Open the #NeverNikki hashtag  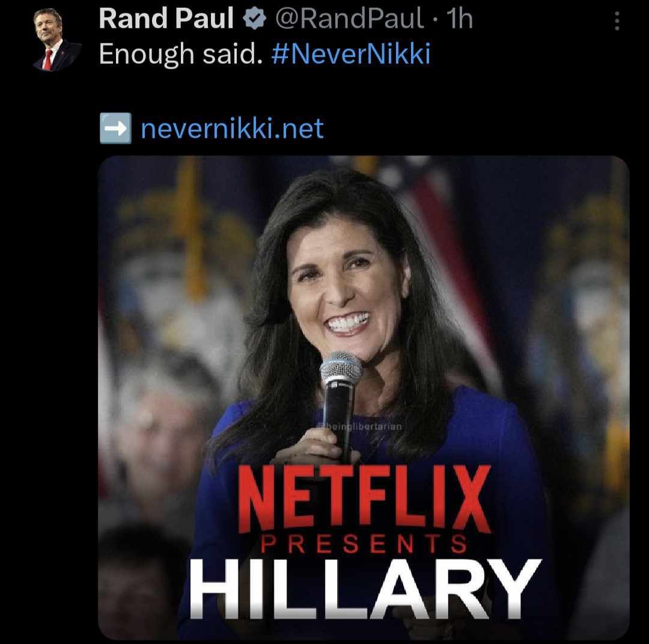351,54
